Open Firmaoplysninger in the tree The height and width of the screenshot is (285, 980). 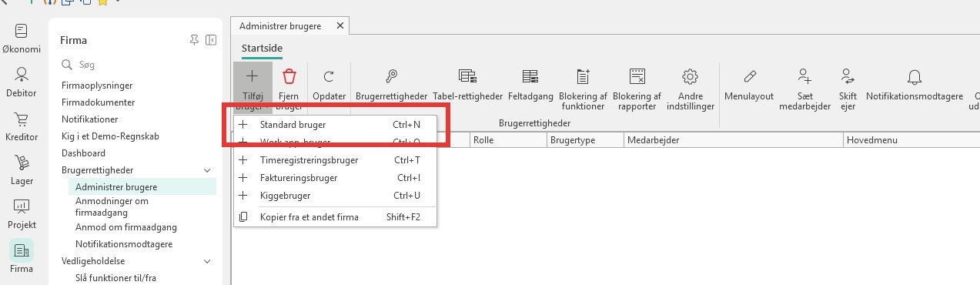98,85
